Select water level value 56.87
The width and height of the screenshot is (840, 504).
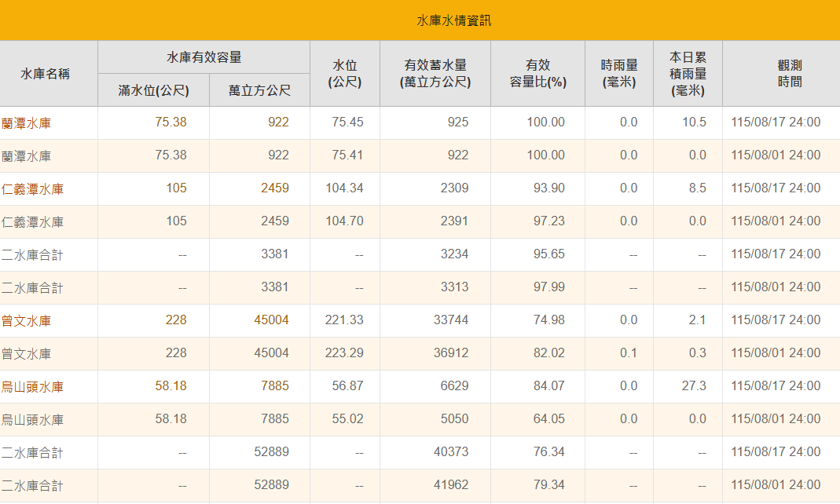tap(347, 385)
